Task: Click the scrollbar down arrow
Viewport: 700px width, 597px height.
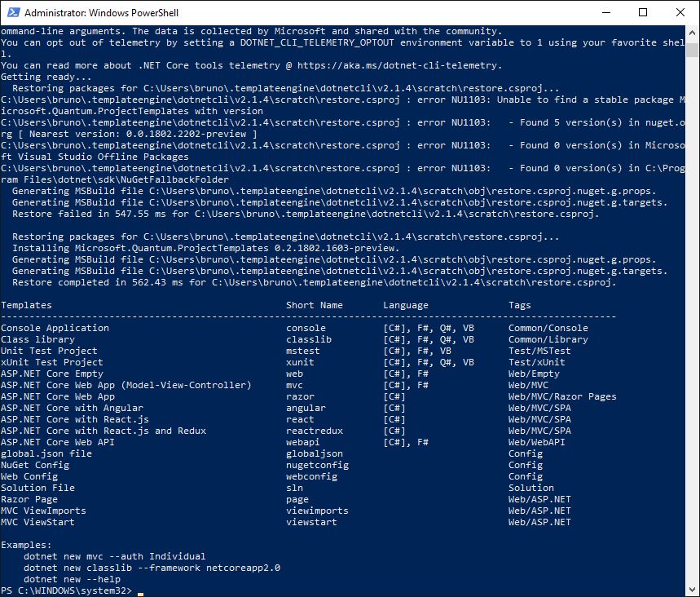Action: [693, 590]
